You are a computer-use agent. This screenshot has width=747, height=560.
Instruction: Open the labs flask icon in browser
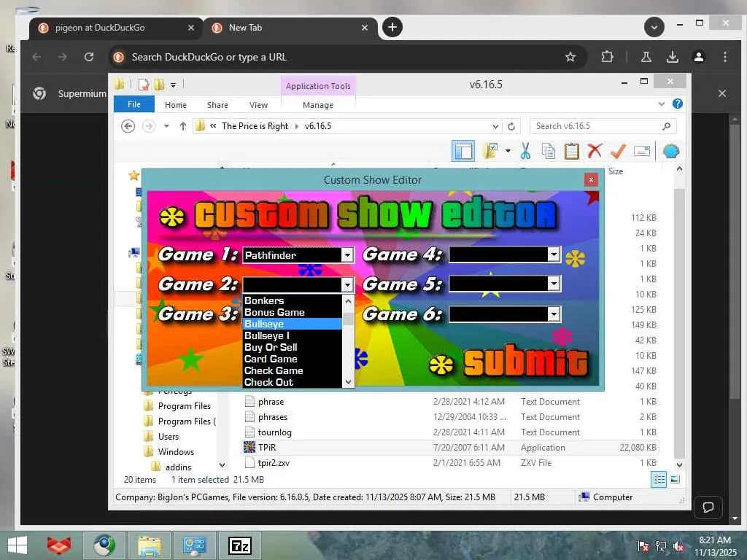(x=646, y=57)
